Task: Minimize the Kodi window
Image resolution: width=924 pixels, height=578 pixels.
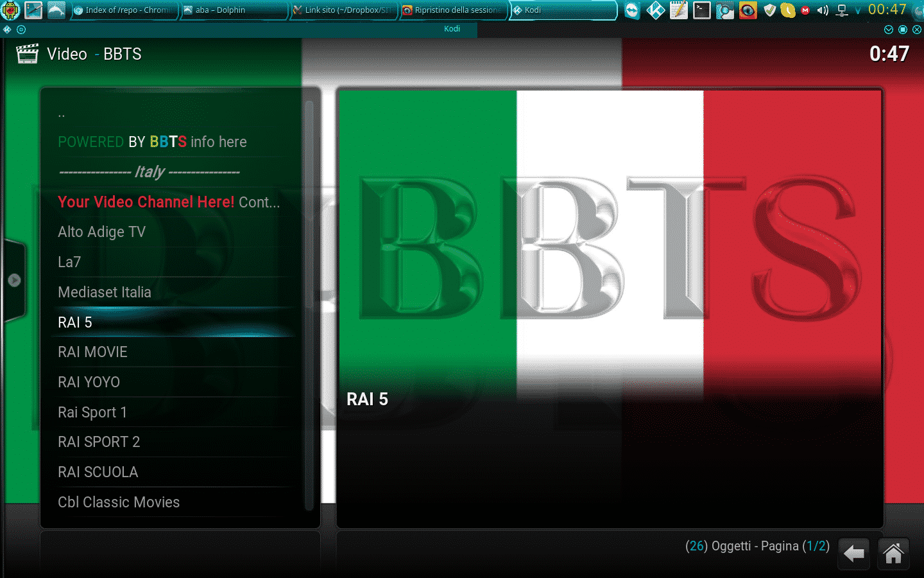Action: pyautogui.click(x=889, y=30)
